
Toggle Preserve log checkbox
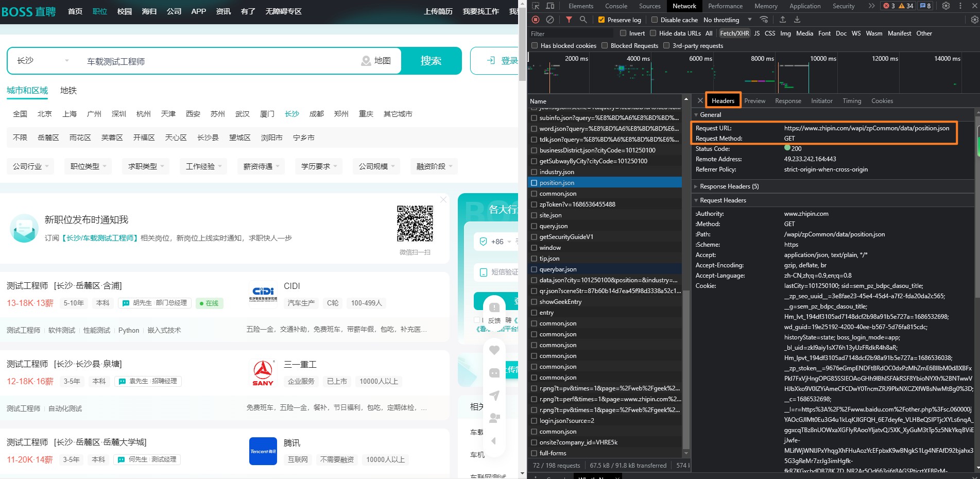click(601, 20)
